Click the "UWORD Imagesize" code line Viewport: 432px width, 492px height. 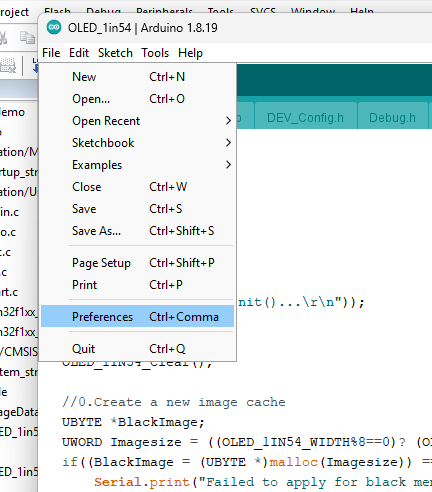click(247, 442)
